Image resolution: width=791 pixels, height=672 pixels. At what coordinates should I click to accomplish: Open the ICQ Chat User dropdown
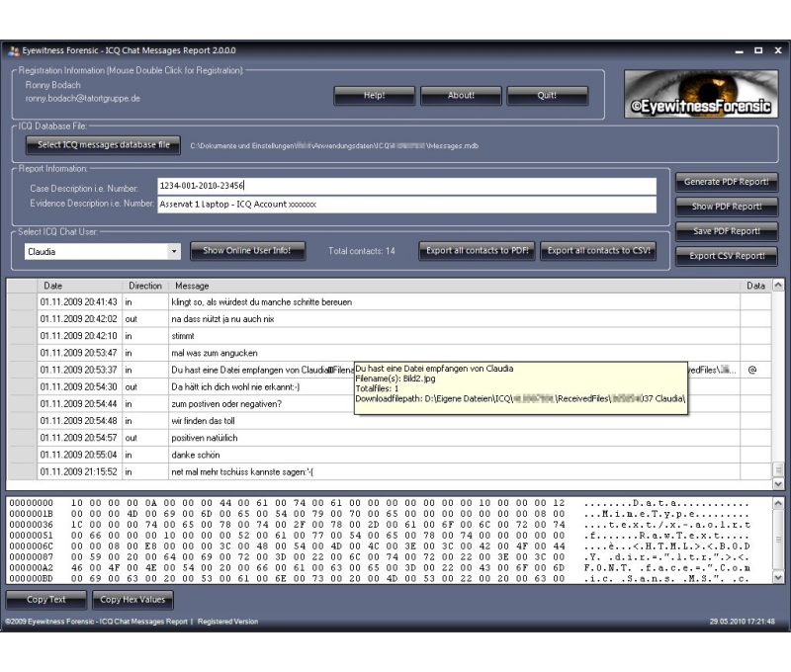click(x=175, y=251)
